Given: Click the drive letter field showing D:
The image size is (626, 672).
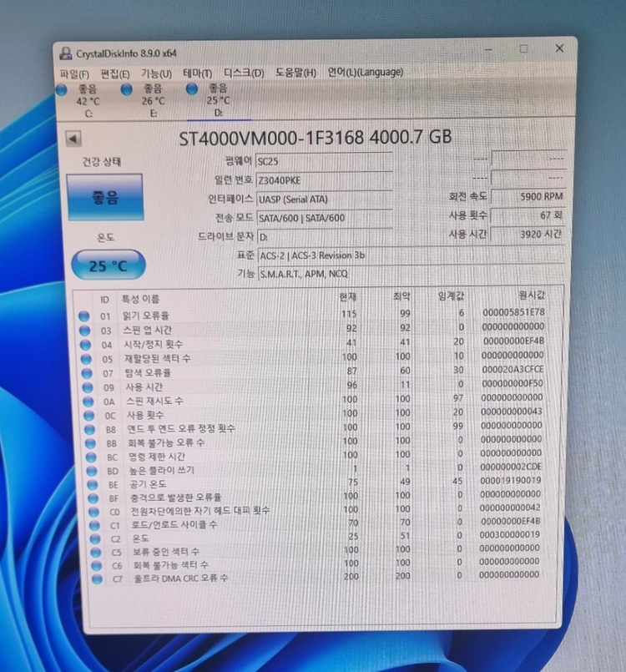Looking at the screenshot, I should pyautogui.click(x=324, y=236).
